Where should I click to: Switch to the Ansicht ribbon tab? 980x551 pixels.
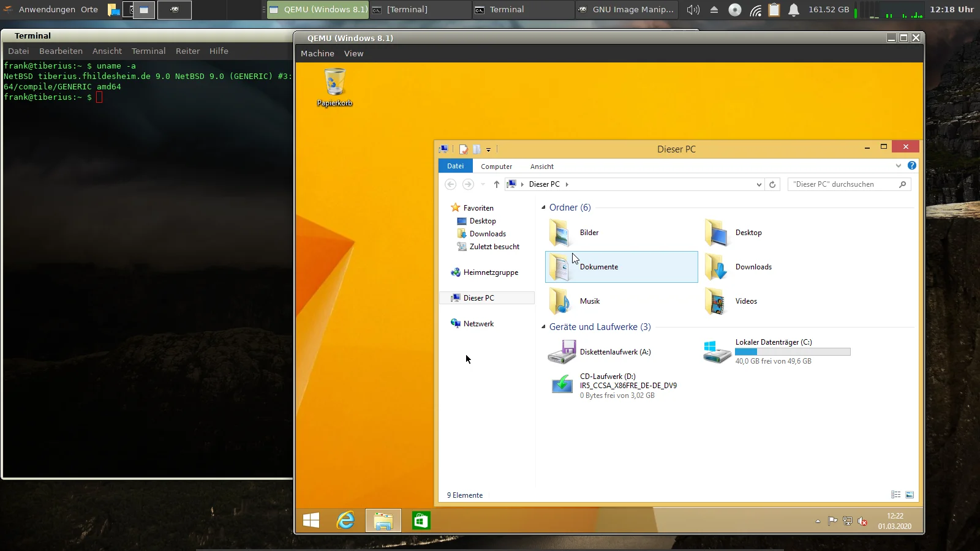tap(541, 167)
